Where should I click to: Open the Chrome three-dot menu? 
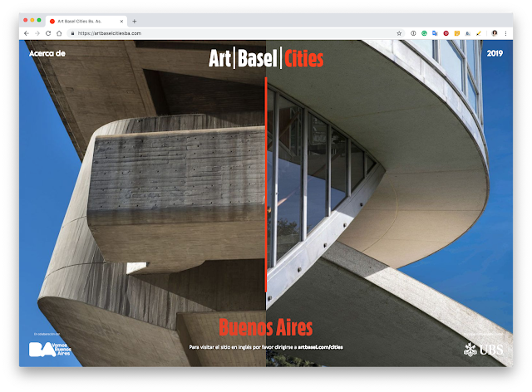pos(505,33)
